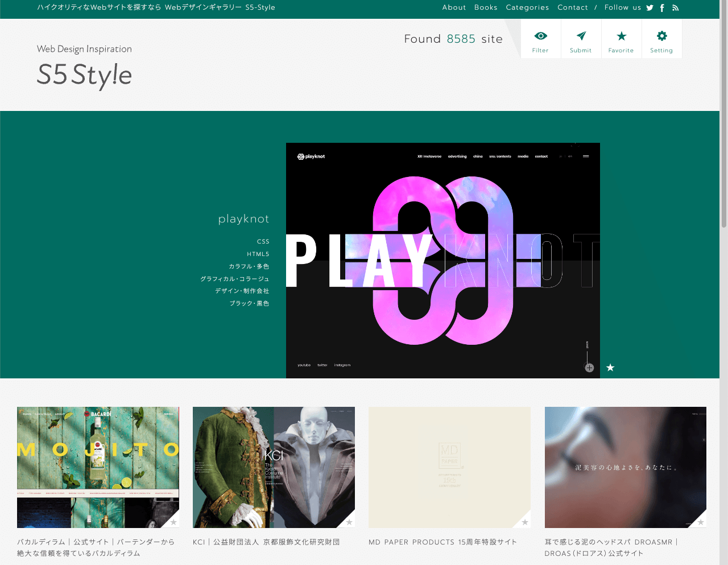Open MD PAPER PRODUCTS 15周年 title link

pyautogui.click(x=443, y=542)
